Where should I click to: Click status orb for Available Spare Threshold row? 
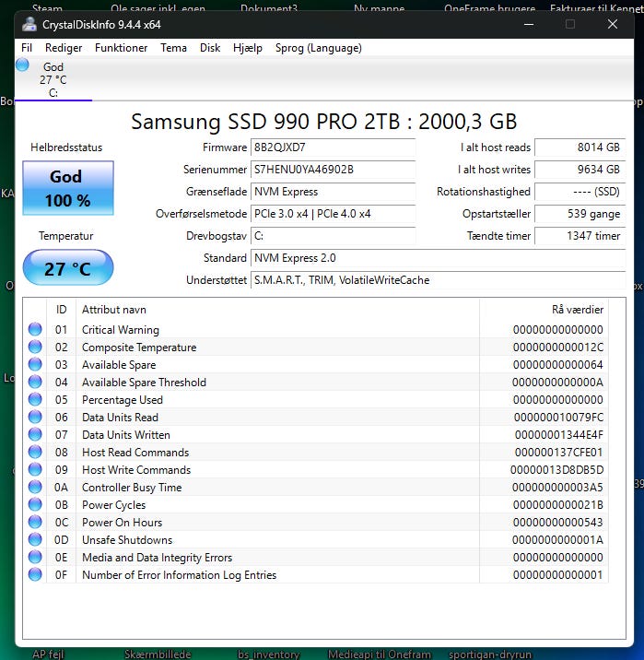point(35,382)
